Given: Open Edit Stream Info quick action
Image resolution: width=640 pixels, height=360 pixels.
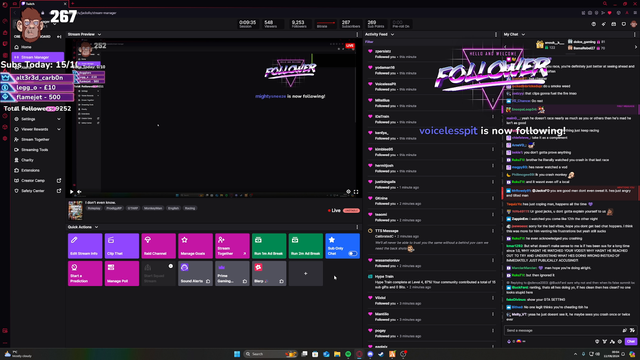Looking at the screenshot, I should (x=85, y=246).
